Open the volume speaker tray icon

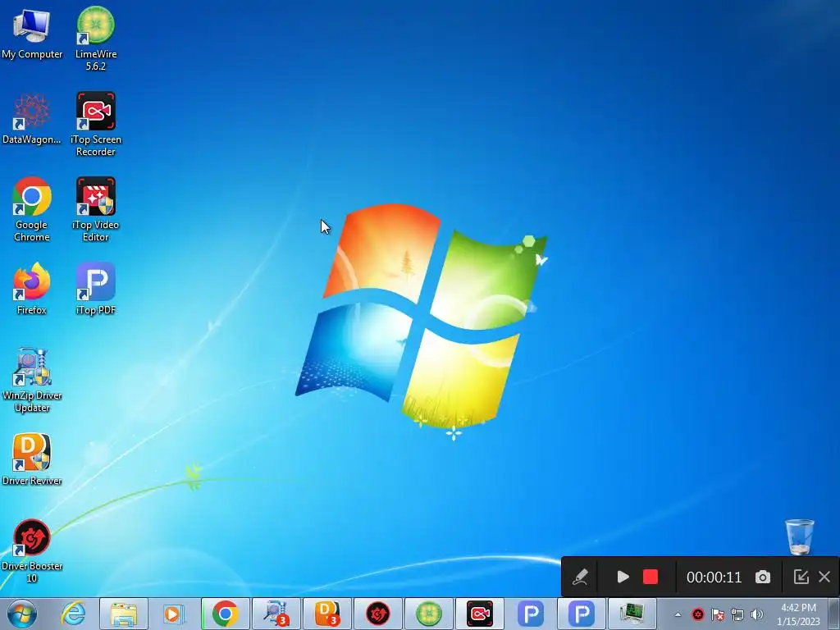coord(757,614)
